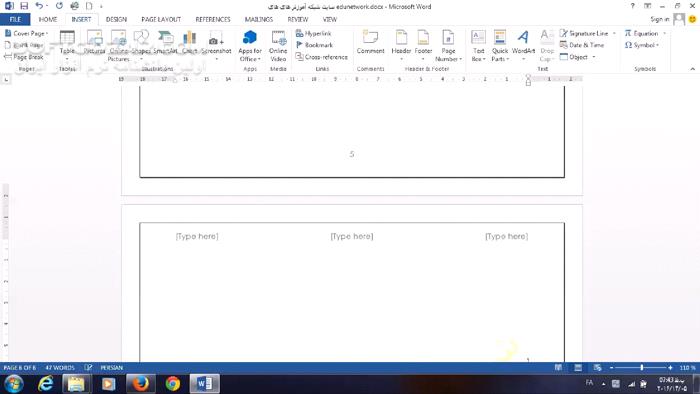This screenshot has width=700, height=394.
Task: Open the Screenshot menu
Action: pyautogui.click(x=216, y=46)
